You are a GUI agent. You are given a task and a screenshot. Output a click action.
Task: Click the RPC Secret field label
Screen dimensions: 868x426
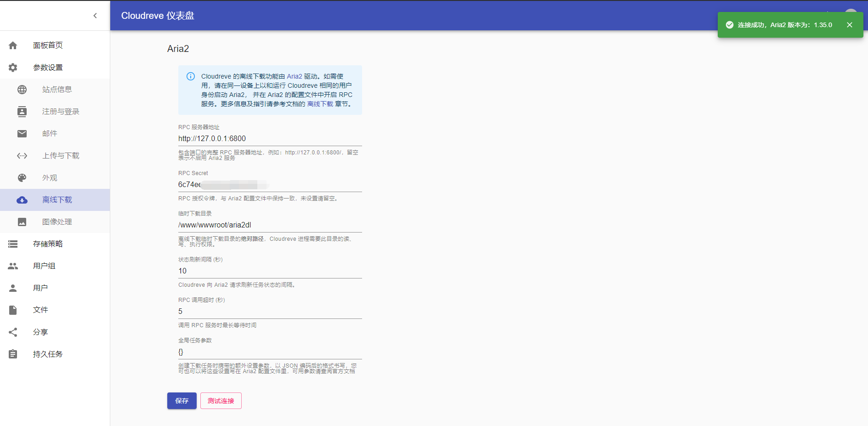(x=193, y=173)
